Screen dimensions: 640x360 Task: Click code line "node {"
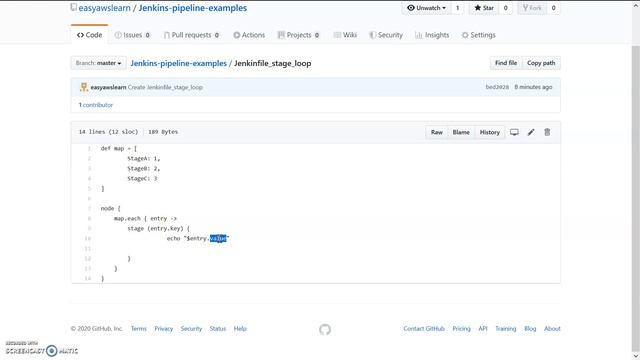pos(111,209)
